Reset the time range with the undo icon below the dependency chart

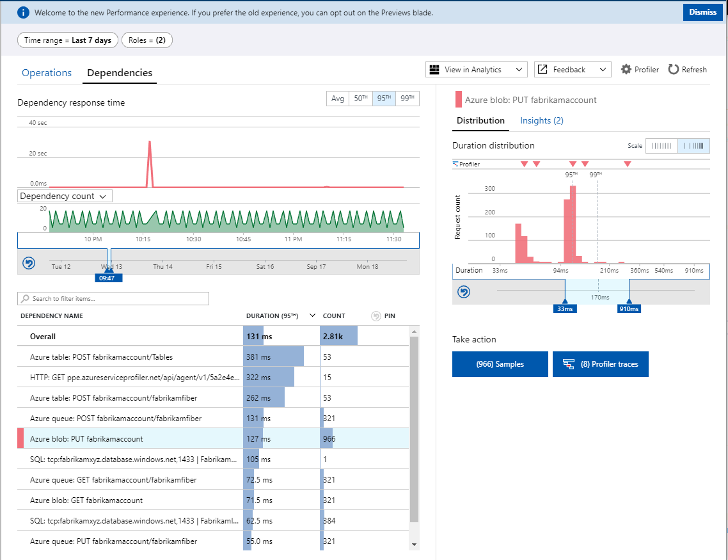tap(29, 263)
